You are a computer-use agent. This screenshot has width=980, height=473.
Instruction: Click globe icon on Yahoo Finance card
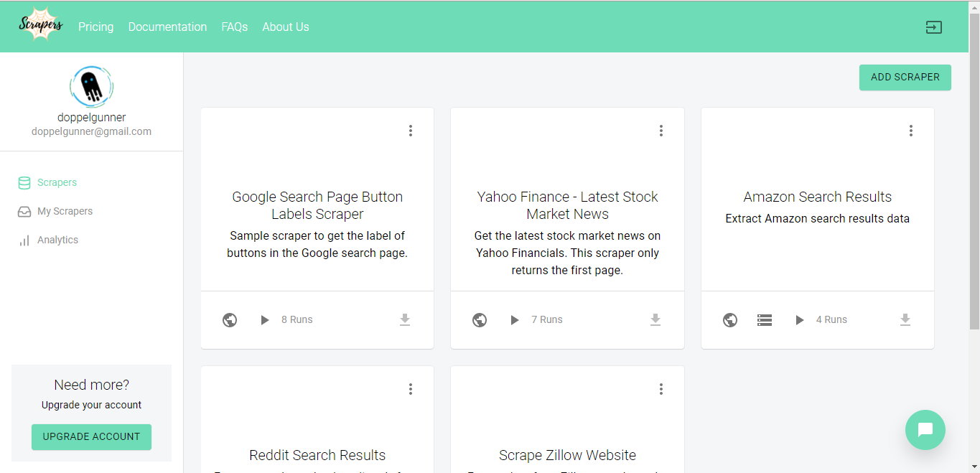tap(480, 320)
